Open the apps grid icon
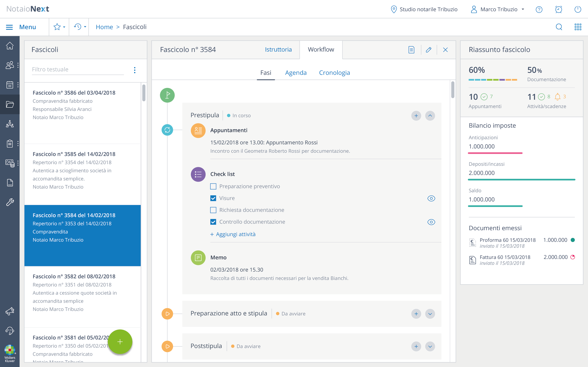 [578, 27]
